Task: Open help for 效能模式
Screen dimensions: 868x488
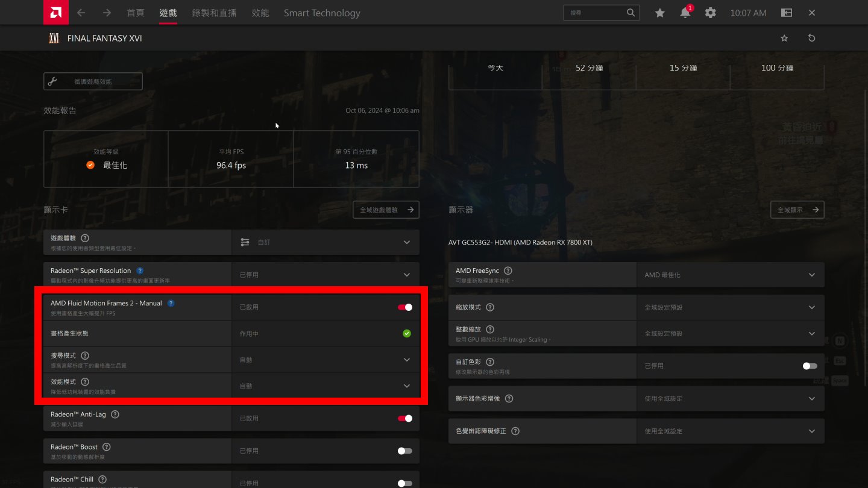Action: 85,382
